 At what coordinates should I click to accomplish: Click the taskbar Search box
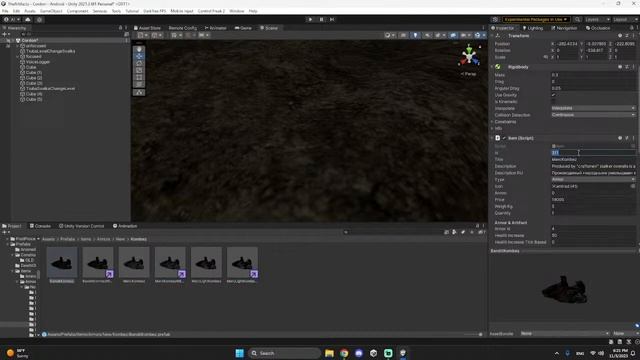284,353
